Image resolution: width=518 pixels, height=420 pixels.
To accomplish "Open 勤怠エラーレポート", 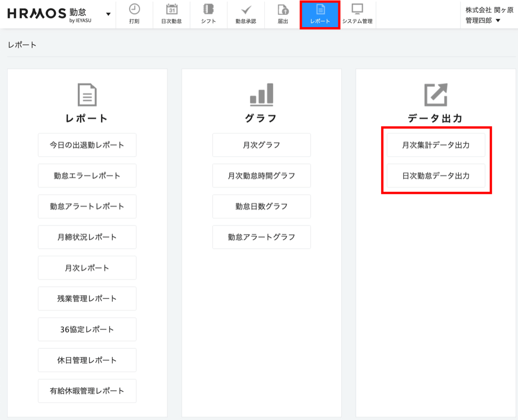I will coord(87,176).
